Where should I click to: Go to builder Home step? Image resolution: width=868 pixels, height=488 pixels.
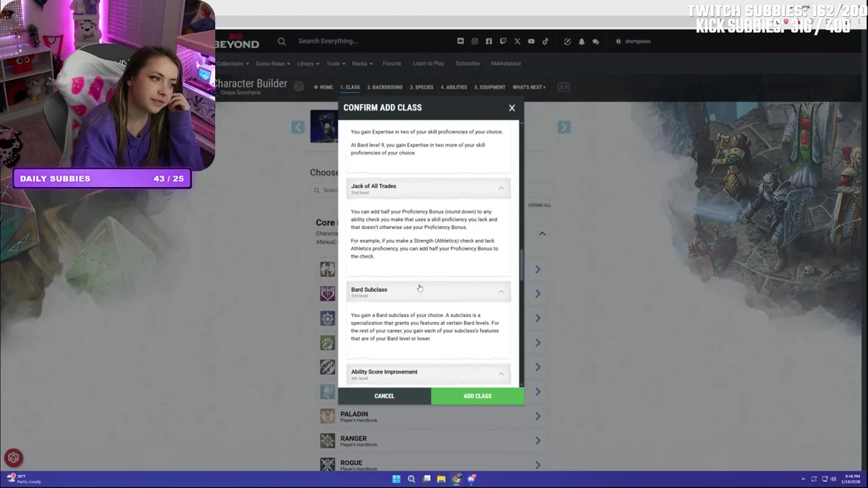(323, 87)
